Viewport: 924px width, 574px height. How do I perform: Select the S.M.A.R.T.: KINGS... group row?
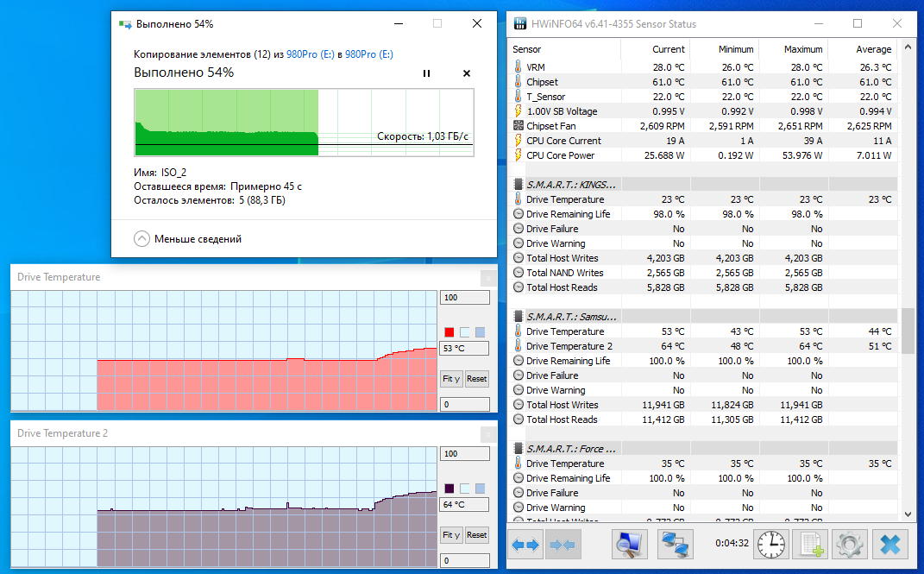point(704,185)
